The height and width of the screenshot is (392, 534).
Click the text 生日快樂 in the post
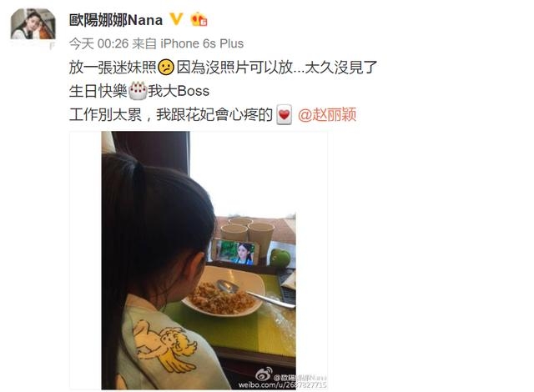(98, 91)
